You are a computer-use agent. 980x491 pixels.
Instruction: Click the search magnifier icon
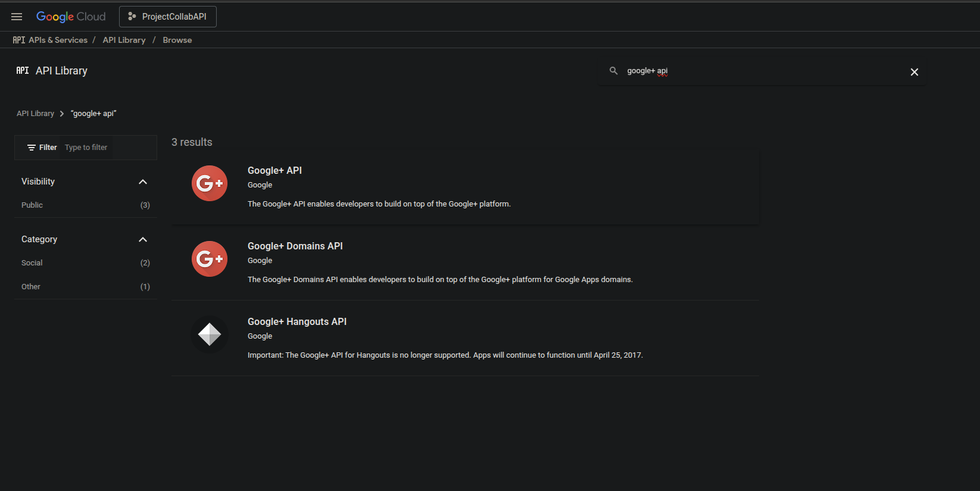(x=613, y=71)
